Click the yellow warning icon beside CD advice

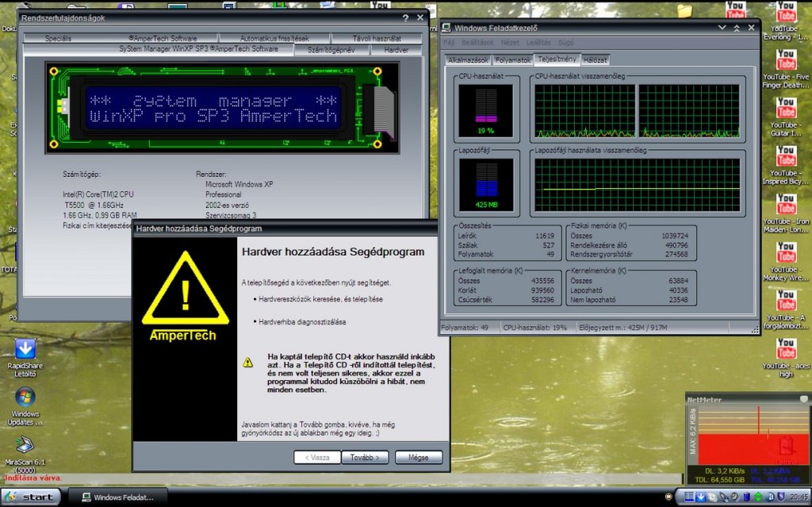pyautogui.click(x=248, y=363)
